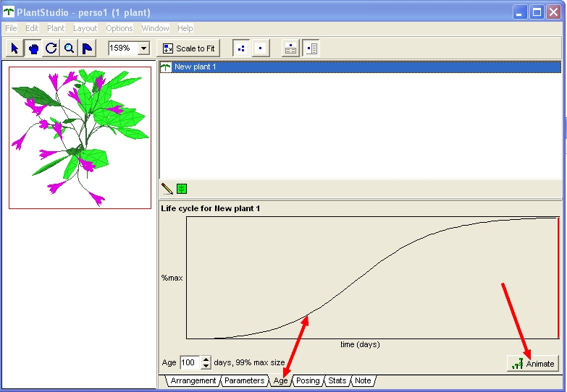Close the PlantStudio window

pos(554,12)
